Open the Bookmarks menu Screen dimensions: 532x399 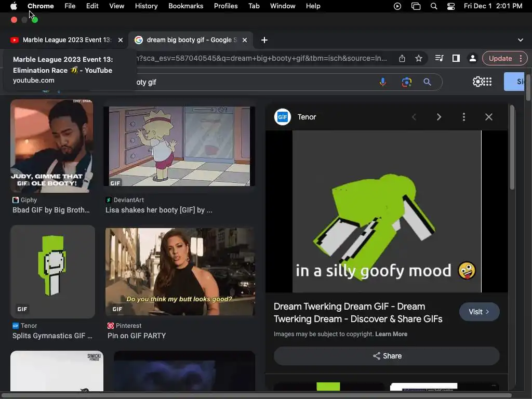point(185,6)
